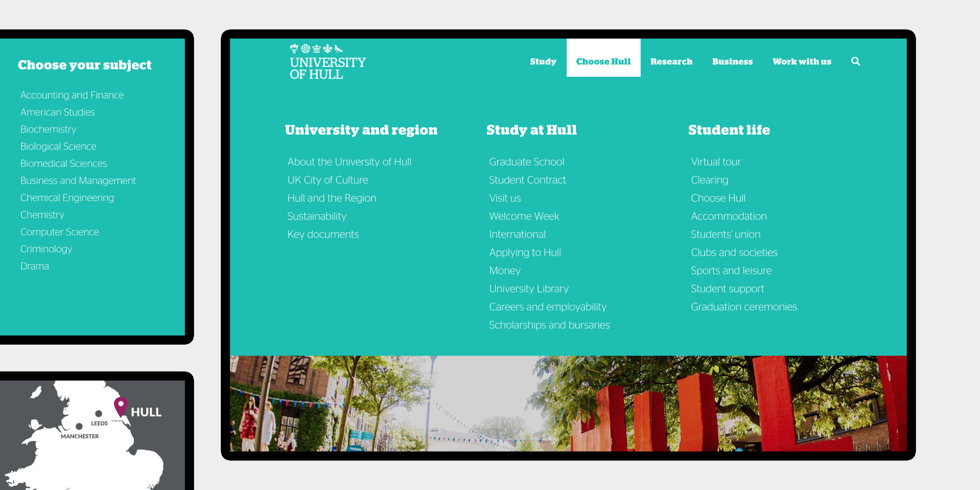
Task: Click the Choose your subject heading
Action: coord(85,65)
